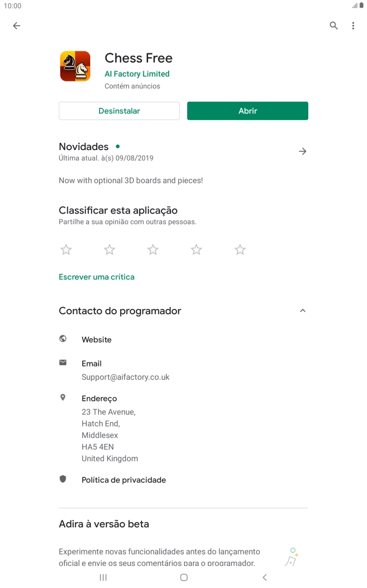Viewport: 367px width, 588px height.
Task: Open the search magnifier icon
Action: 334,26
